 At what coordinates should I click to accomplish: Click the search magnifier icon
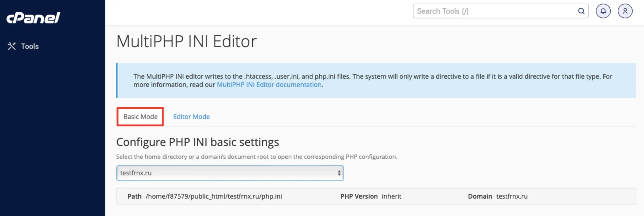[581, 11]
